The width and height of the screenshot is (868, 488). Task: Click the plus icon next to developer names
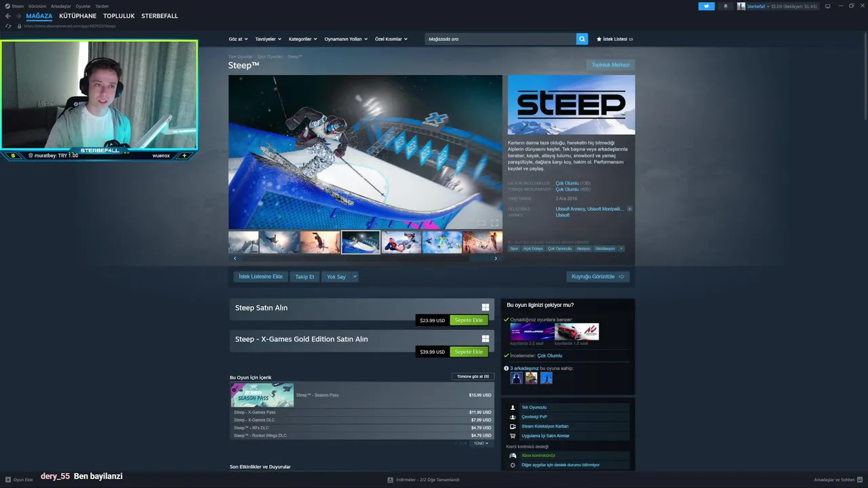tap(629, 209)
